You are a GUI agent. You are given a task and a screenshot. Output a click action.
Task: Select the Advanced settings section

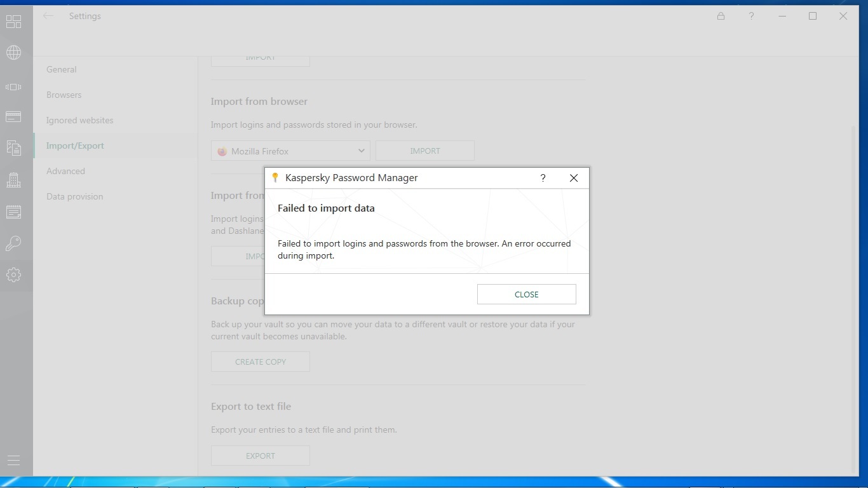[65, 171]
